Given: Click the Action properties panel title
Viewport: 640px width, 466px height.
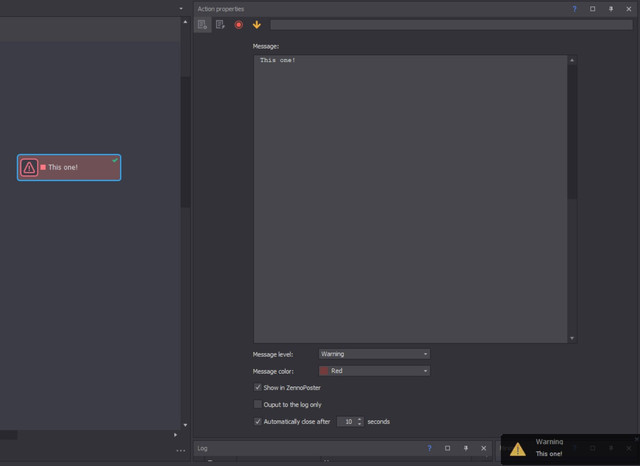Looking at the screenshot, I should click(221, 9).
